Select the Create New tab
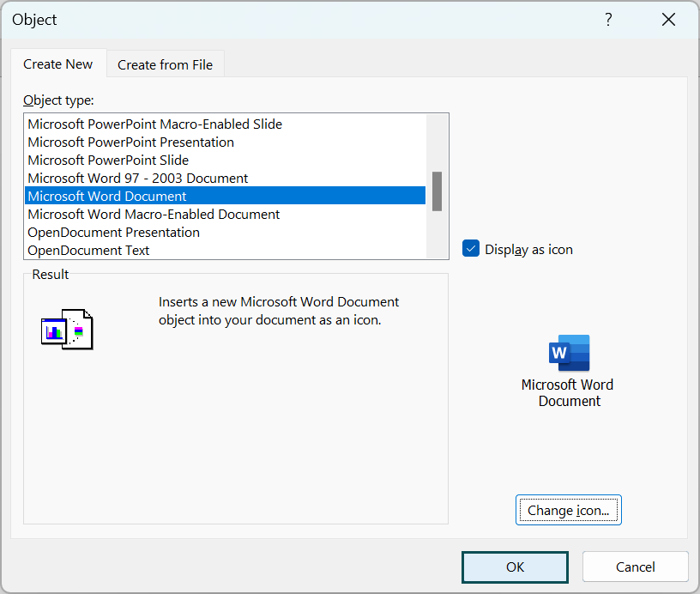700x594 pixels. pyautogui.click(x=58, y=64)
